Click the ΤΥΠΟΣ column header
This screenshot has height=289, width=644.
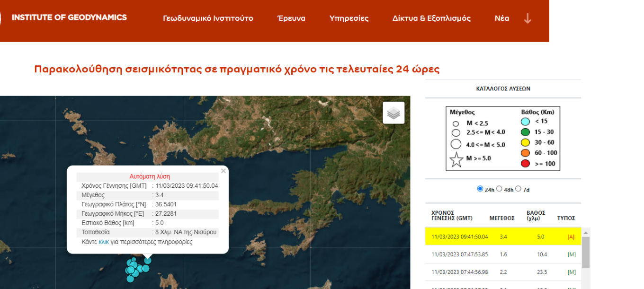coord(566,218)
